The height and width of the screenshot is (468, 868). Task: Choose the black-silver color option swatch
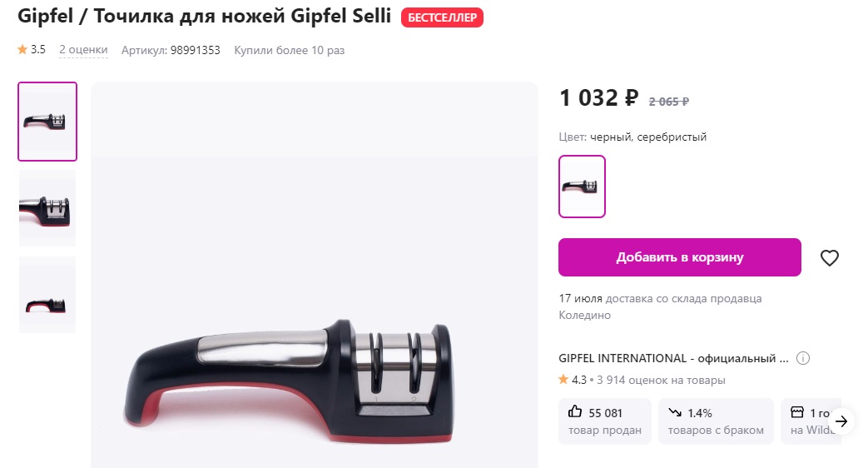tap(582, 186)
